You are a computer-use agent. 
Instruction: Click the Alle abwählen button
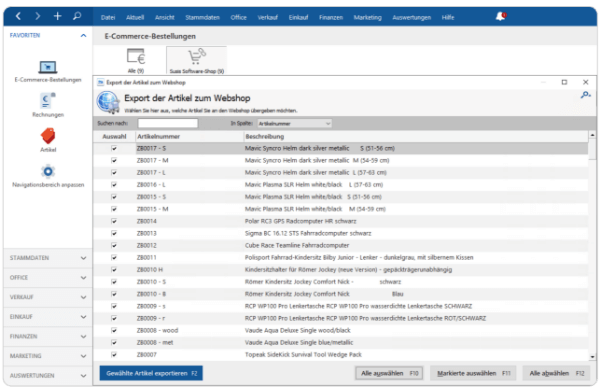click(556, 373)
